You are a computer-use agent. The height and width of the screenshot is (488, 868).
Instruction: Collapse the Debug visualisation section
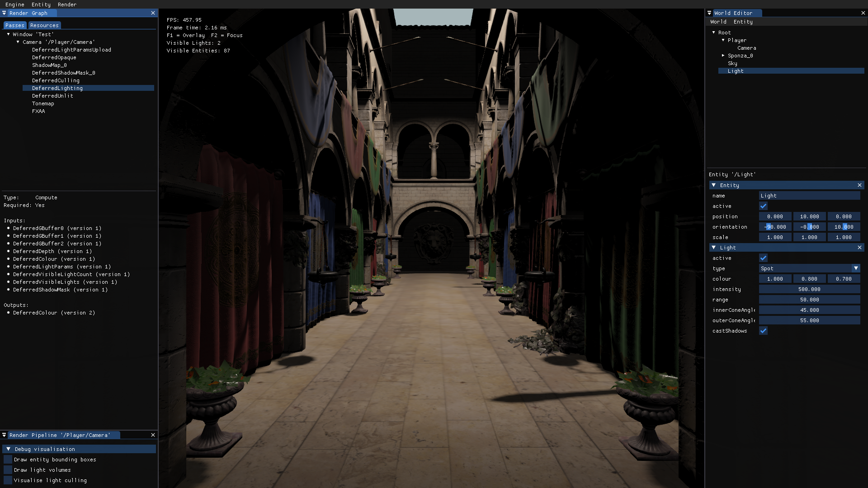pyautogui.click(x=8, y=449)
